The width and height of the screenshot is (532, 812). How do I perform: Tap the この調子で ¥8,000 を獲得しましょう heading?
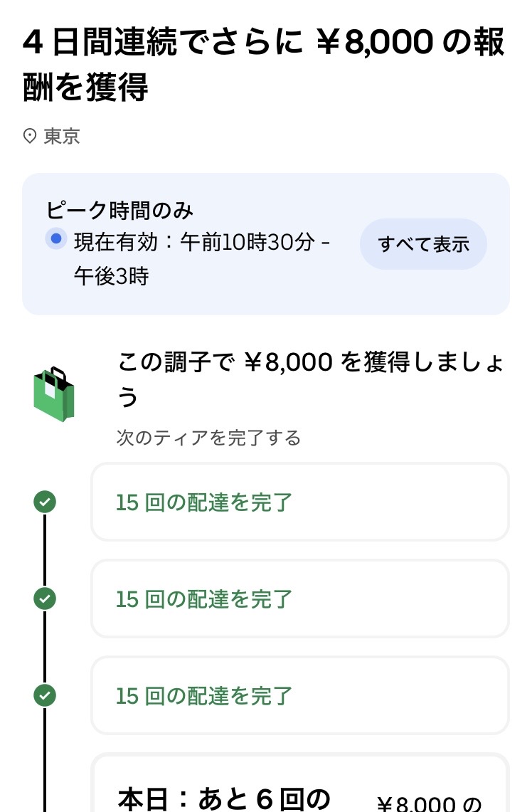[311, 379]
